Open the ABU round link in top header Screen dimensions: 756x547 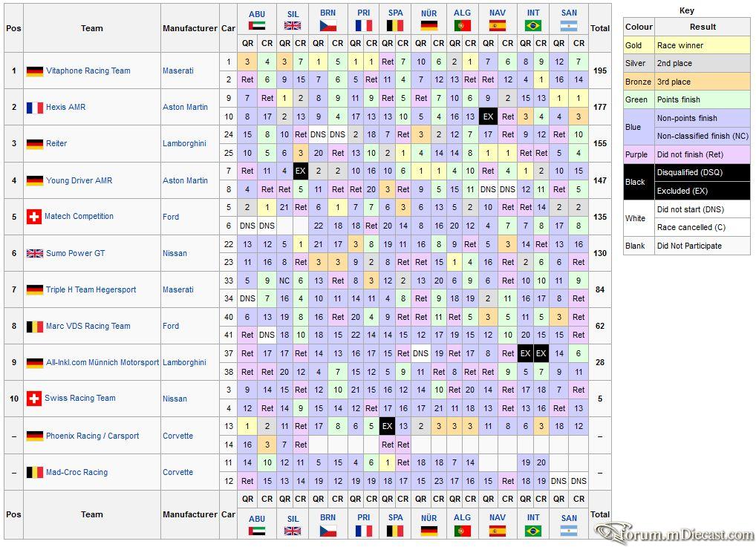[x=257, y=14]
